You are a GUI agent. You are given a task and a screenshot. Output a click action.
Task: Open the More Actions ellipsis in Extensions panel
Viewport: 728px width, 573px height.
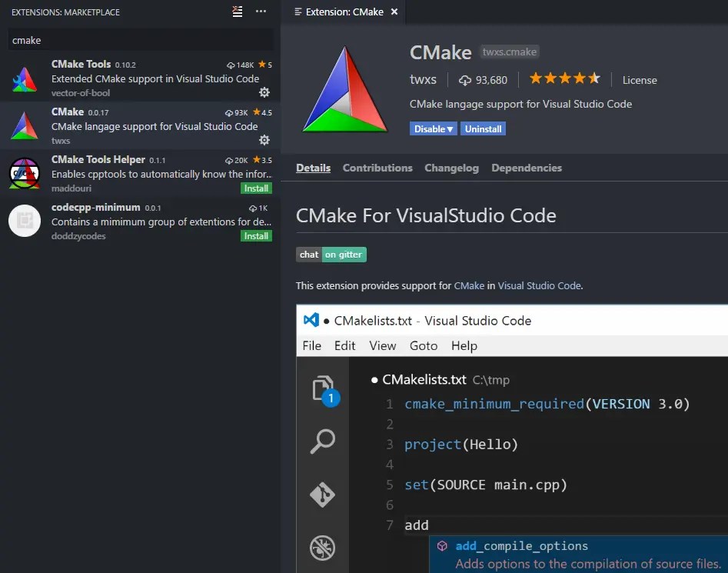pos(261,12)
